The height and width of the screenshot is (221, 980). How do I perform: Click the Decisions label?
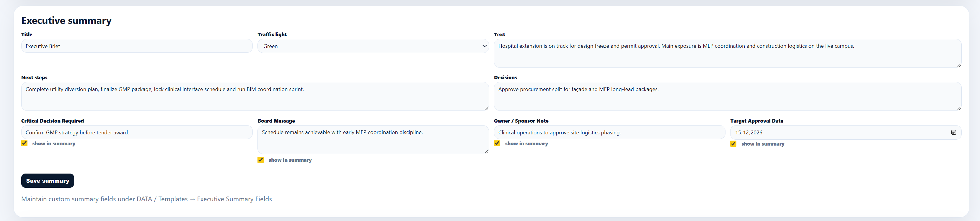coord(505,77)
